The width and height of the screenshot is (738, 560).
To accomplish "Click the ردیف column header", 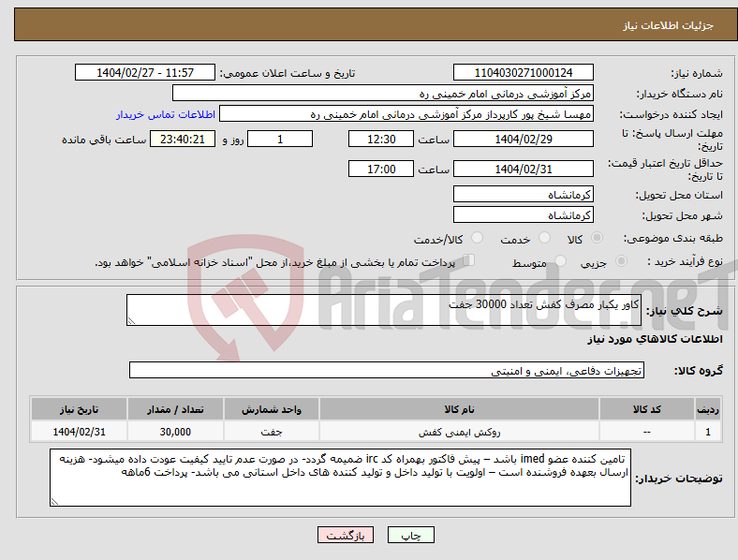I will pyautogui.click(x=708, y=409).
